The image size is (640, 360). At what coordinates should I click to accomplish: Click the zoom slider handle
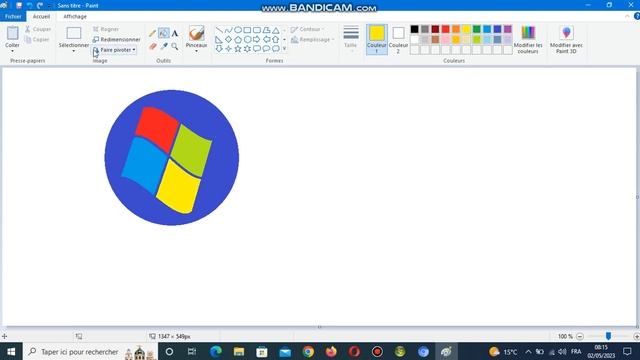(x=608, y=336)
